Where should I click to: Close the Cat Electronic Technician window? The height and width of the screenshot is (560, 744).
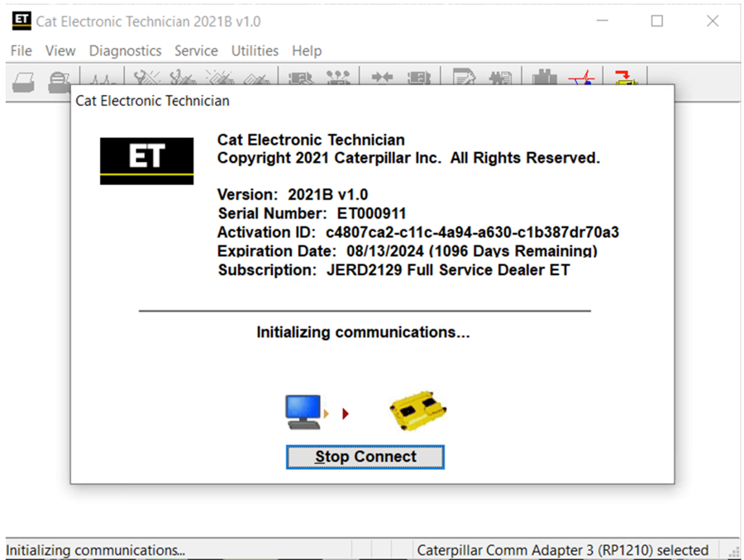(x=713, y=21)
